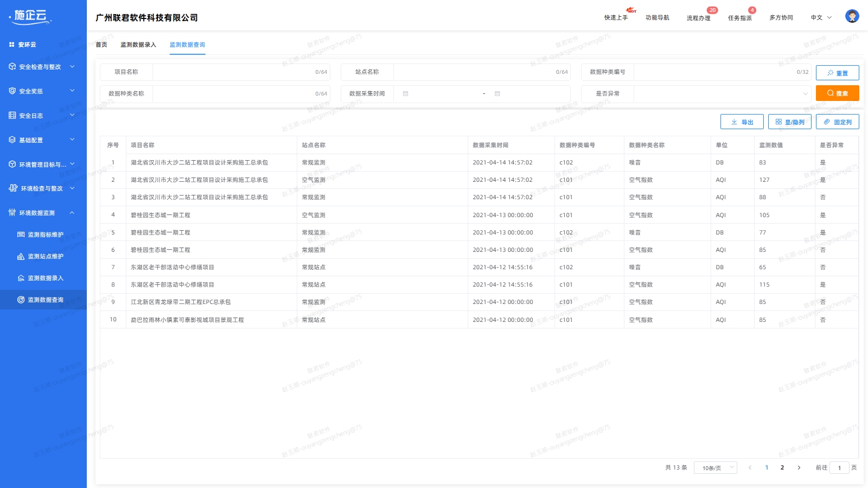Image resolution: width=868 pixels, height=488 pixels.
Task: Click the 环境检查与整改 icon
Action: tap(13, 188)
